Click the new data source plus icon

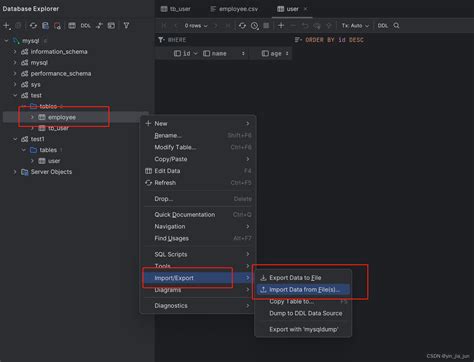(6, 26)
